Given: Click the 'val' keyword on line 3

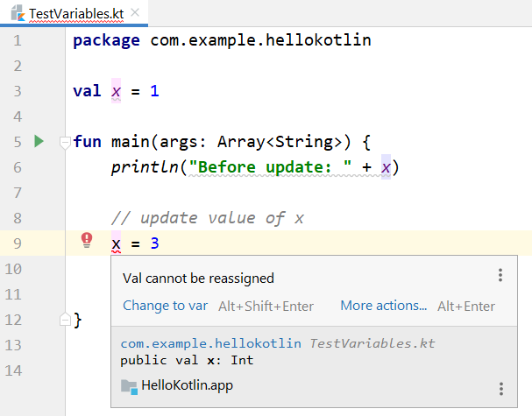Looking at the screenshot, I should click(87, 91).
